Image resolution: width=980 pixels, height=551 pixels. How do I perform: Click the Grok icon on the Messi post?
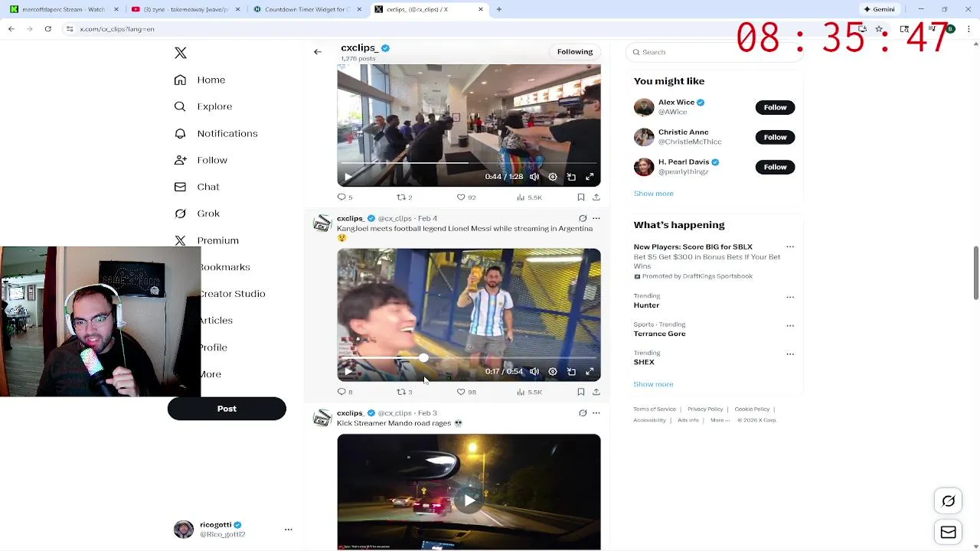pyautogui.click(x=583, y=219)
